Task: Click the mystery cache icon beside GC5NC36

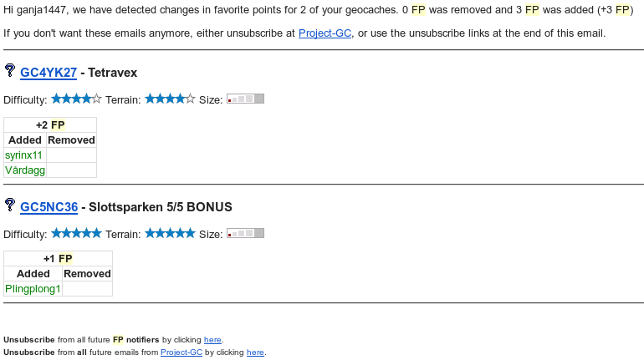Action: [x=10, y=205]
